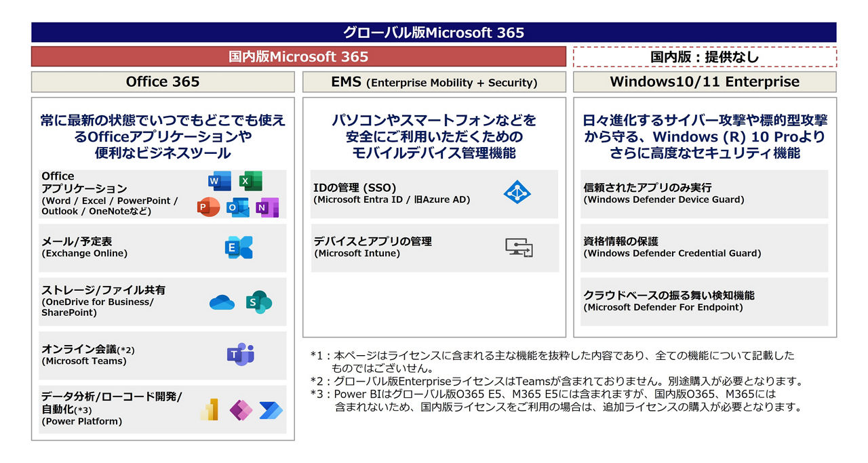Select the グローバル版Microsoft 365 header bar

point(434,33)
